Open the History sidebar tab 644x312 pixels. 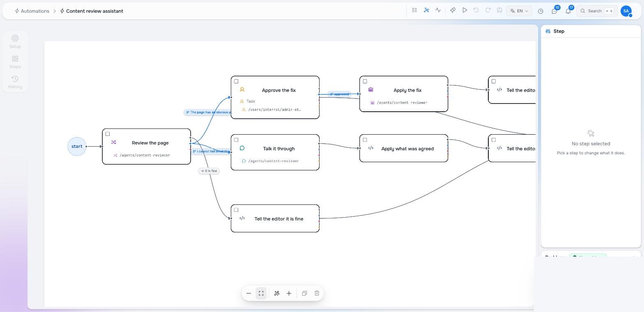click(15, 82)
